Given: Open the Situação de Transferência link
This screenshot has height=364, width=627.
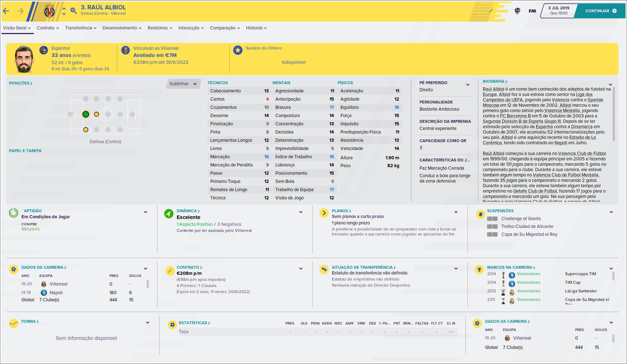Looking at the screenshot, I should click(364, 267).
